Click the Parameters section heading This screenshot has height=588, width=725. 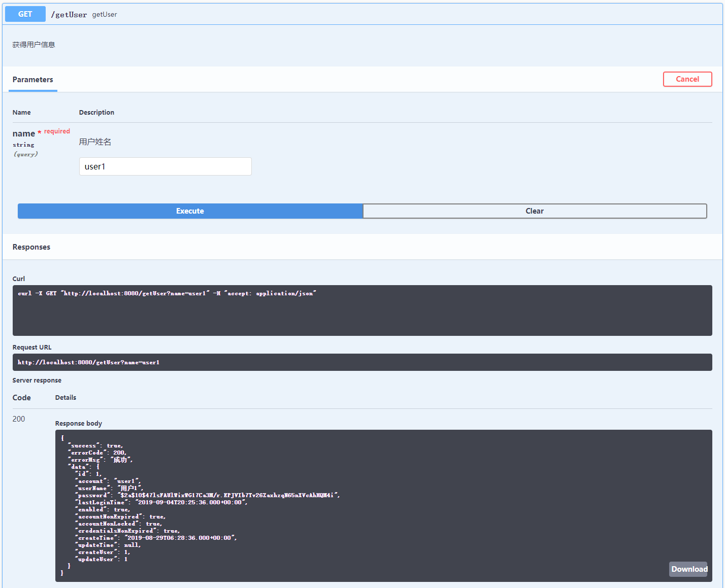pos(32,80)
